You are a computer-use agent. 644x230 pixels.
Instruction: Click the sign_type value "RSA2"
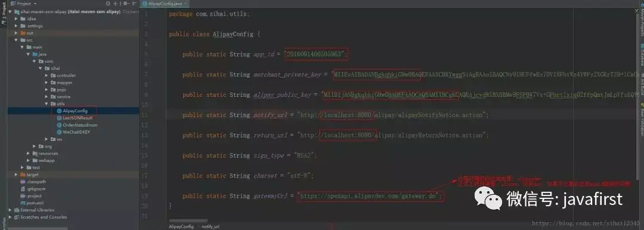click(304, 155)
